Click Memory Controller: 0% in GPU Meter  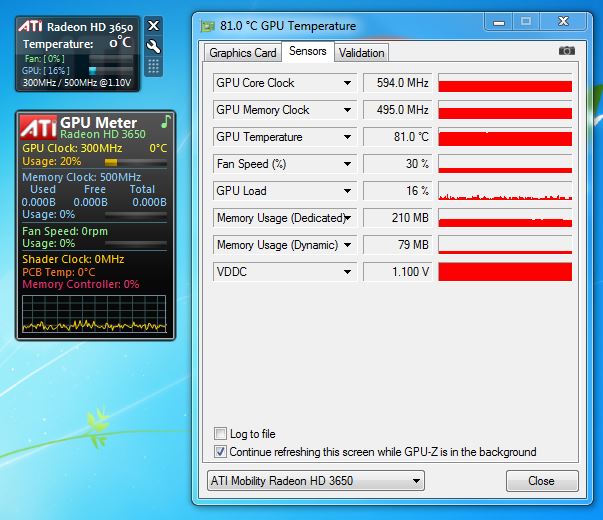81,284
